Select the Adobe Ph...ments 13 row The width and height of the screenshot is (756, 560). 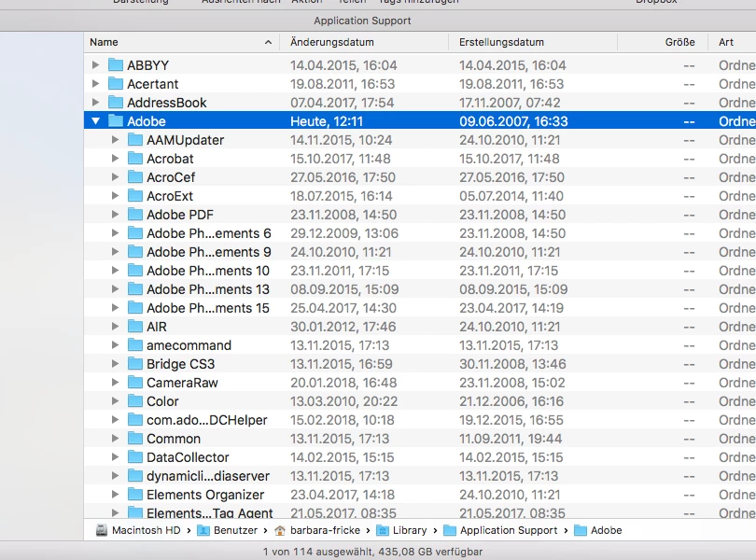(420, 289)
